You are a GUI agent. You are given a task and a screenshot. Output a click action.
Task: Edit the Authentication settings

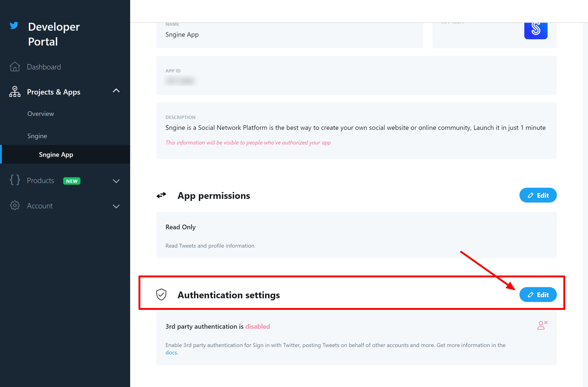(x=538, y=295)
